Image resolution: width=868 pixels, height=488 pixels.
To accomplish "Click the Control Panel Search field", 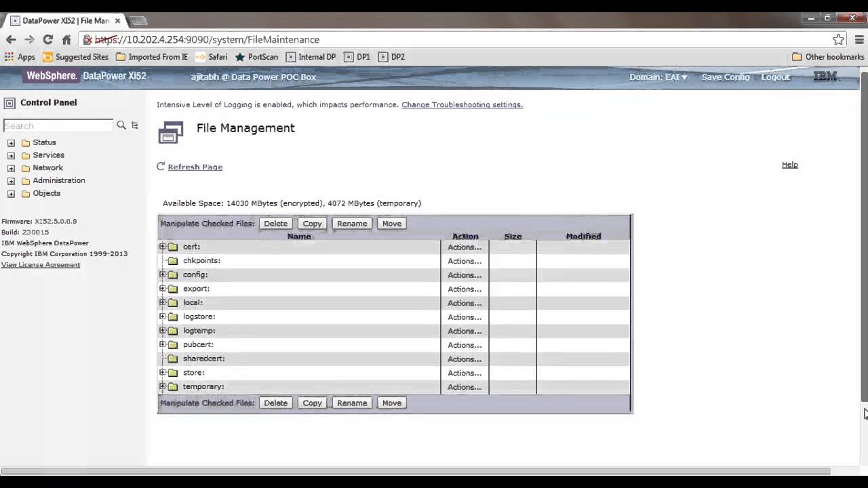I will point(58,125).
